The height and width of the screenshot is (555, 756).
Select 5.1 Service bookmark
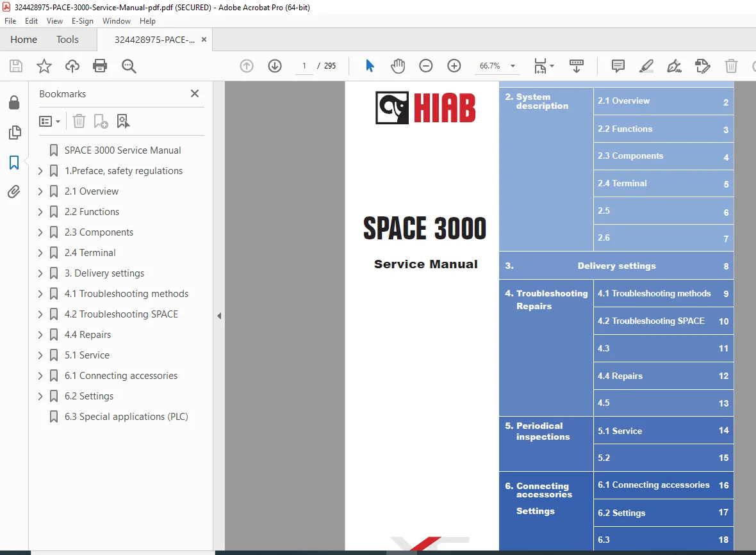point(87,355)
